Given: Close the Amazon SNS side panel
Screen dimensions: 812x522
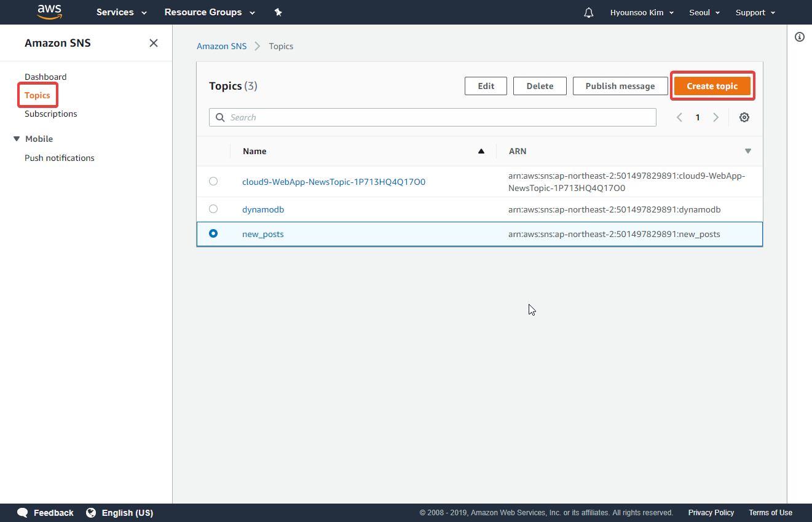Looking at the screenshot, I should [154, 43].
